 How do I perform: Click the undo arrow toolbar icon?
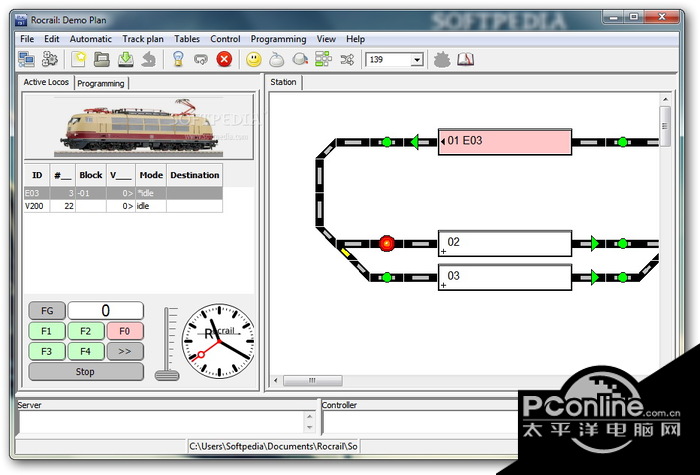(149, 59)
